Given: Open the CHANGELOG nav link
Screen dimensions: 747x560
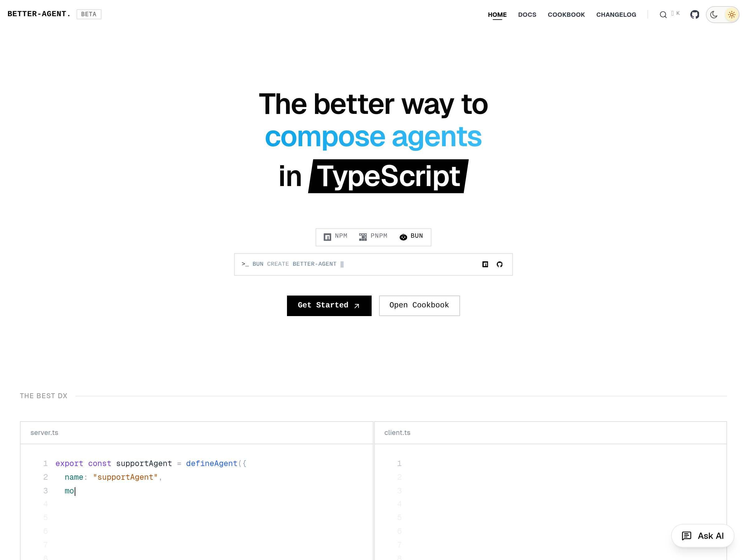Looking at the screenshot, I should click(x=616, y=15).
